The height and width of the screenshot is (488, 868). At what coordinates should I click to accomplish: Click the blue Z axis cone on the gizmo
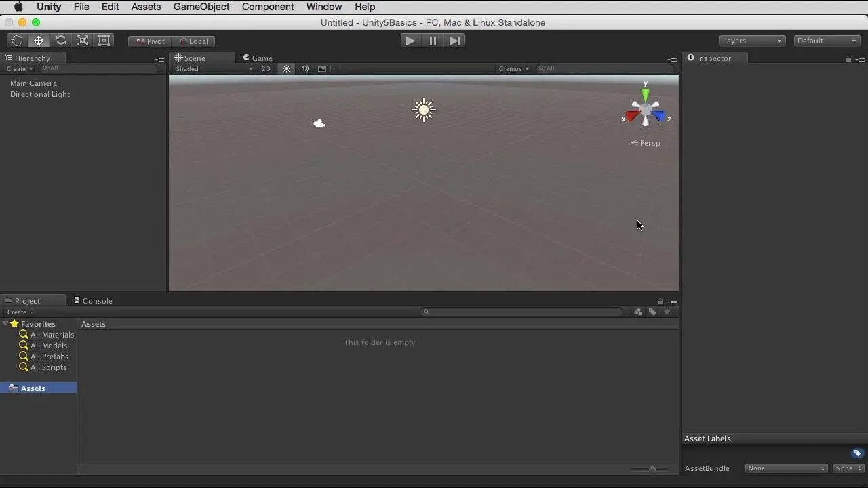(x=658, y=117)
